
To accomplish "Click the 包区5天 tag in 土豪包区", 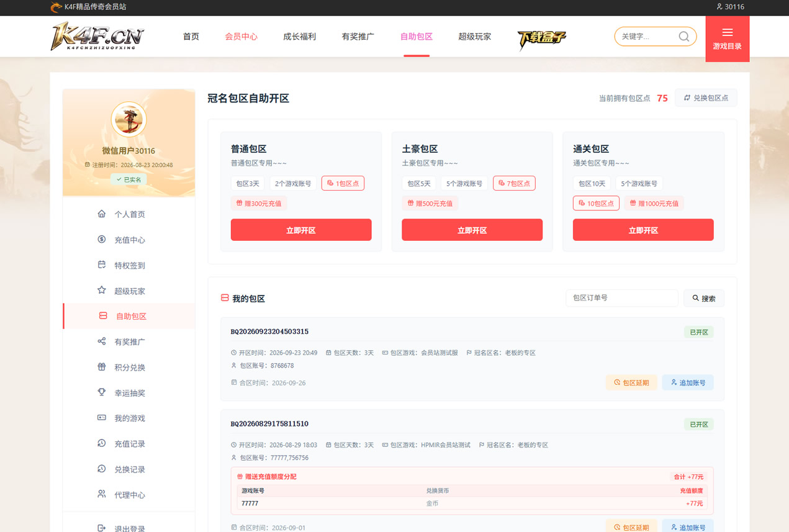I will [419, 183].
